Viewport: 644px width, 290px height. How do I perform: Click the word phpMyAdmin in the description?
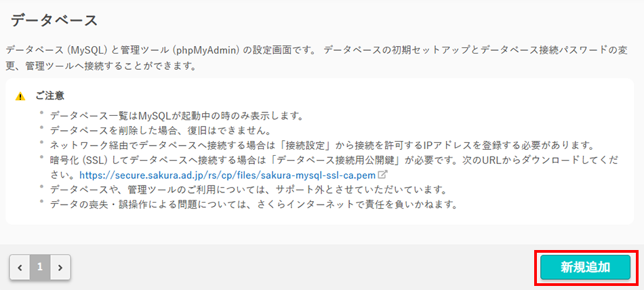pos(206,50)
